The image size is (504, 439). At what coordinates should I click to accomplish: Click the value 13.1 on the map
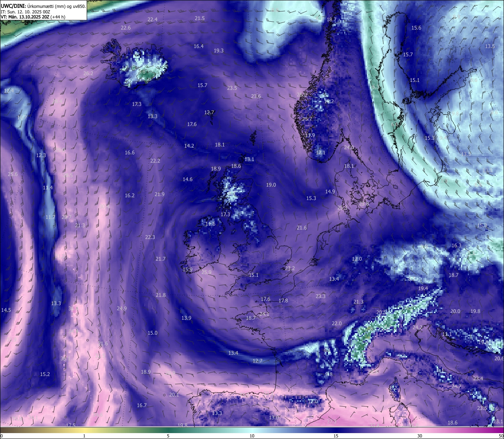[249, 159]
